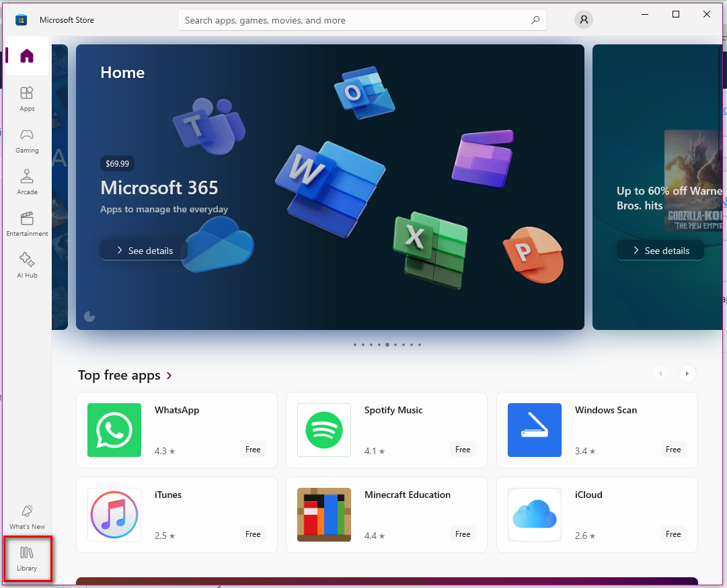Screen dimensions: 727x588
Task: Open the Gaming section
Action: pos(27,141)
